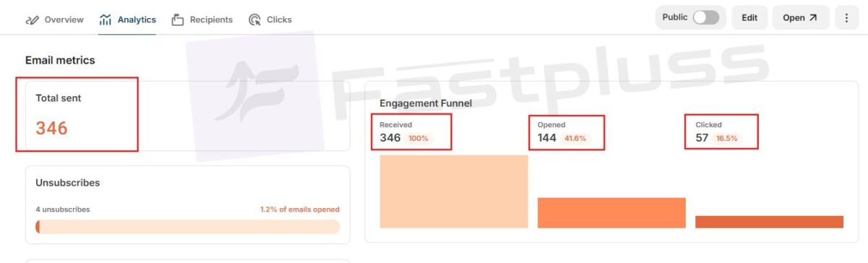Image resolution: width=868 pixels, height=263 pixels.
Task: Click the Open button
Action: pos(801,18)
